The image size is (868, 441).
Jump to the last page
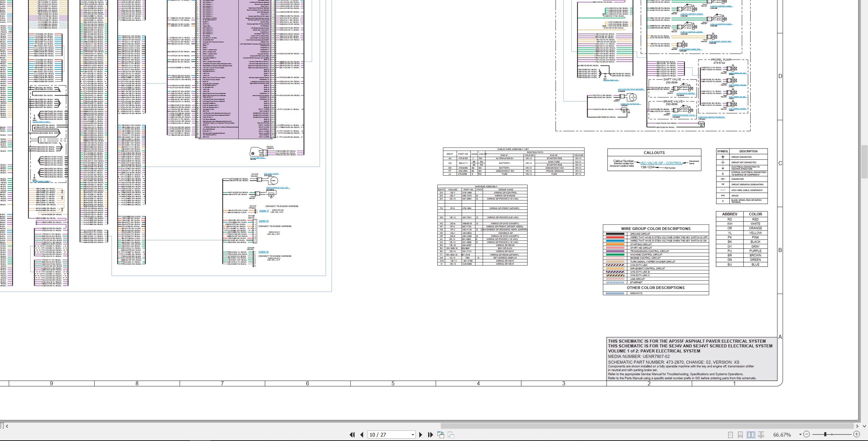[431, 435]
